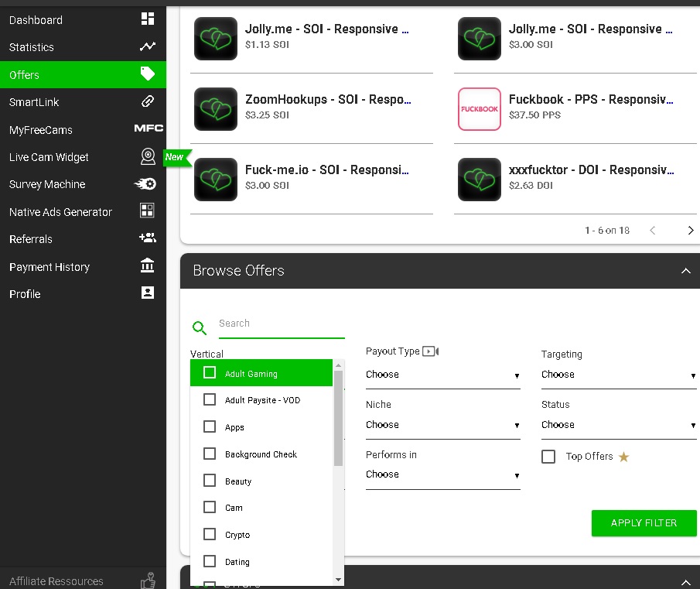This screenshot has height=589, width=700.
Task: Click the Vertical list scrollbar thumb
Action: tap(338, 418)
